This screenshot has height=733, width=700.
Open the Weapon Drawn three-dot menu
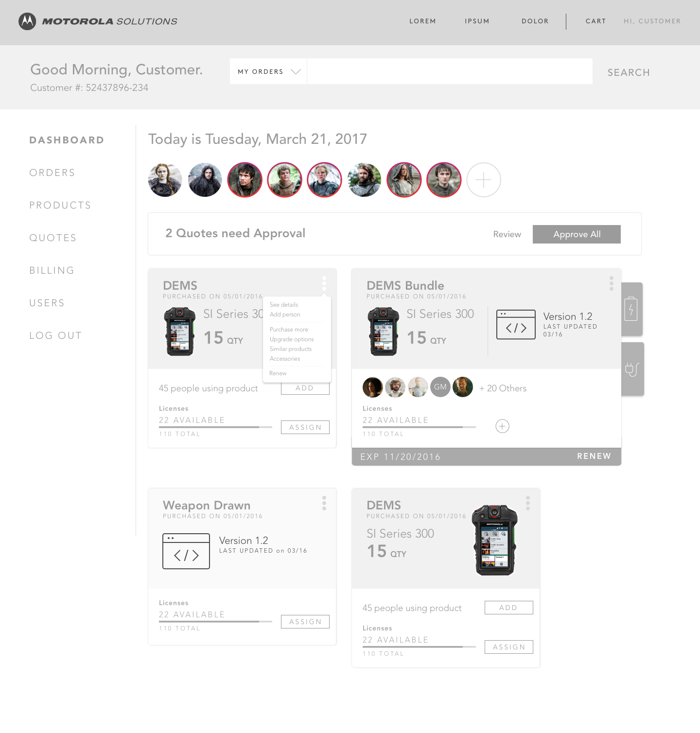(324, 503)
